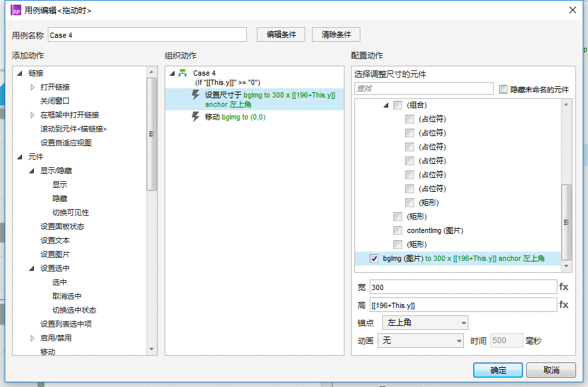Collapse the 元件 action category
This screenshot has width=588, height=387.
[20, 157]
